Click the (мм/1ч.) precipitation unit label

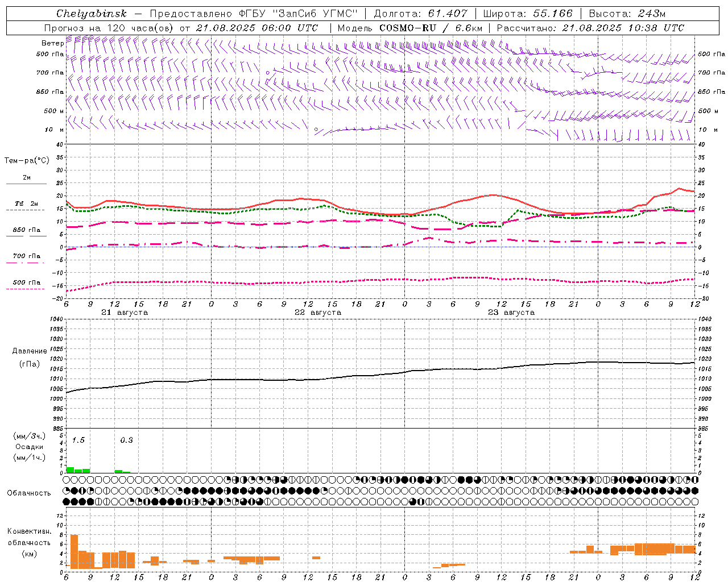(30, 458)
